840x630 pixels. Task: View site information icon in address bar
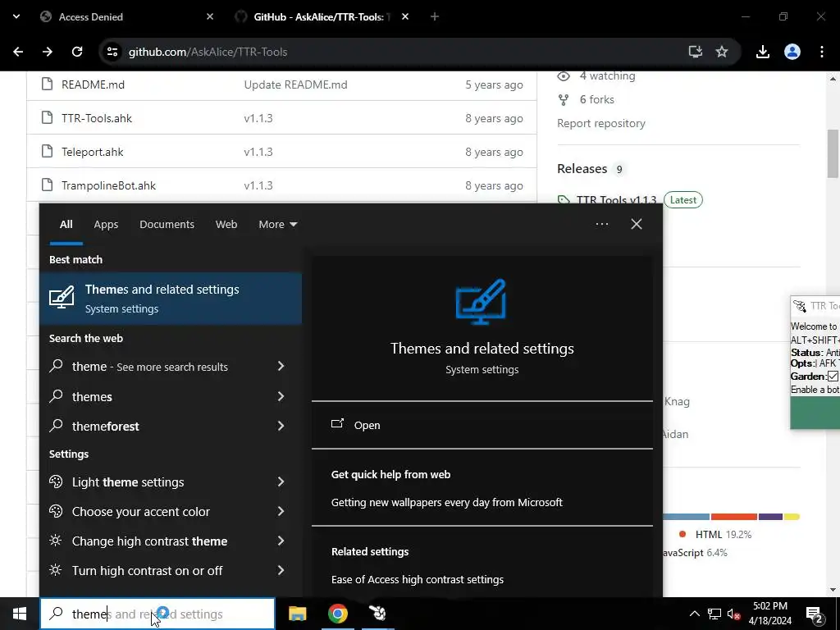112,52
